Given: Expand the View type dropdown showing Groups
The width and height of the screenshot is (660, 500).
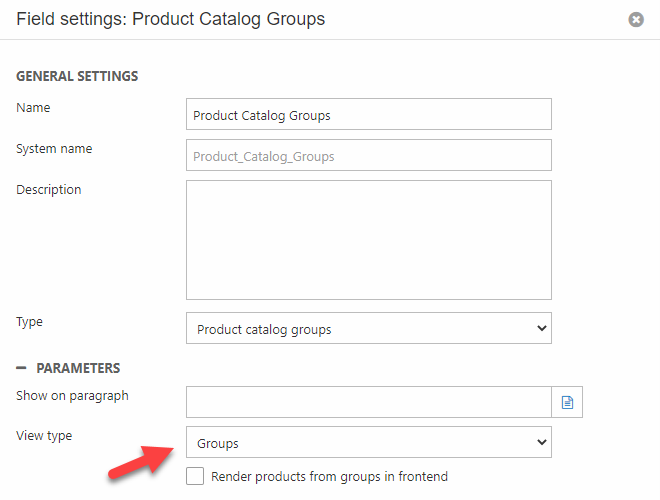Looking at the screenshot, I should point(368,442).
